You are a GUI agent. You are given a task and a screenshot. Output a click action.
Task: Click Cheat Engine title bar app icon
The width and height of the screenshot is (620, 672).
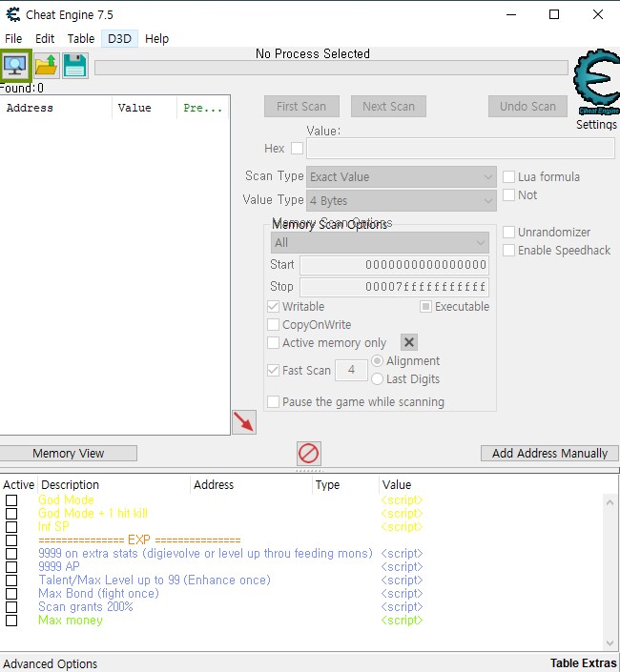(x=12, y=14)
